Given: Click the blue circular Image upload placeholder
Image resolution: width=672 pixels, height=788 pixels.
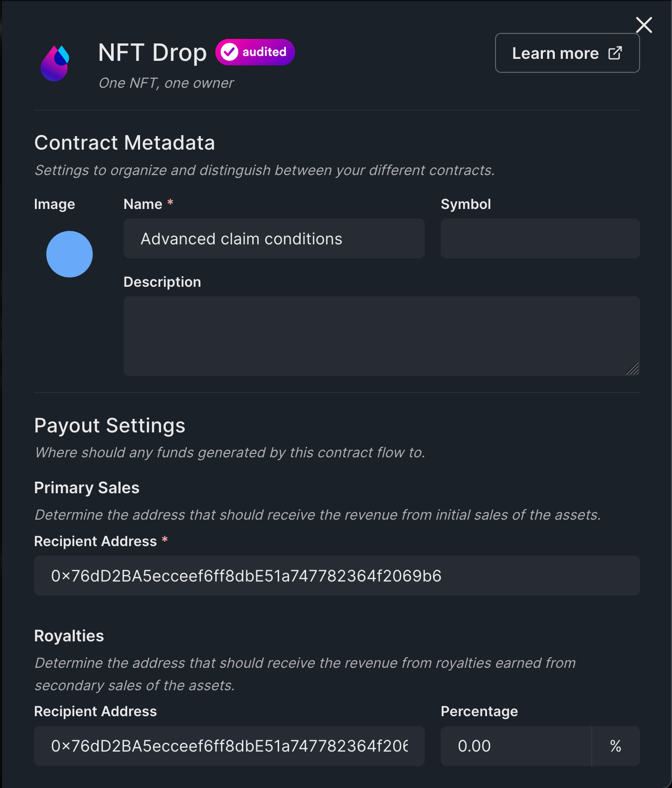Looking at the screenshot, I should (69, 254).
